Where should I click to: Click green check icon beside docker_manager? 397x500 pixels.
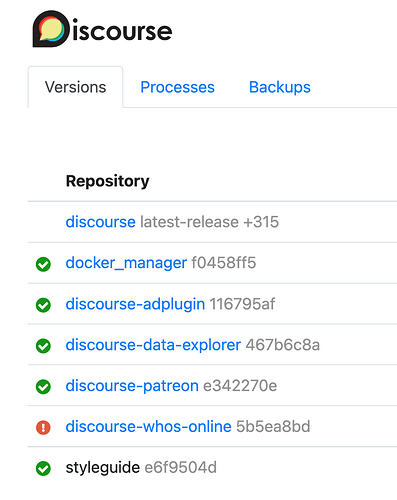click(43, 264)
